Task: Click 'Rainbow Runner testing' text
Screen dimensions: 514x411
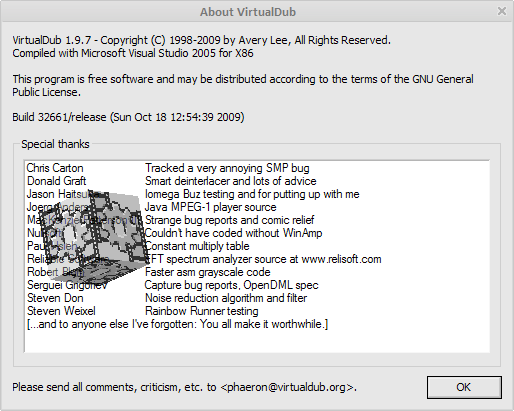Action: pos(202,311)
